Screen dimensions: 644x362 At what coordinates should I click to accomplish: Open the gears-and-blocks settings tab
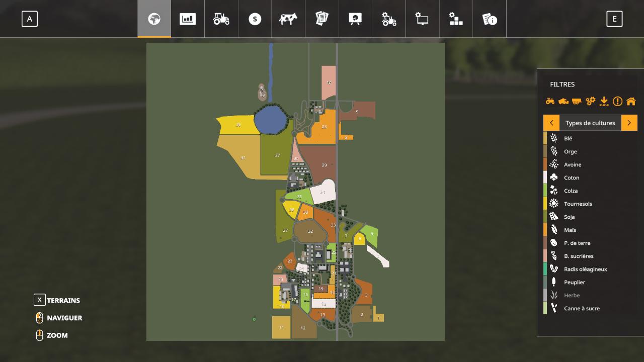[456, 19]
